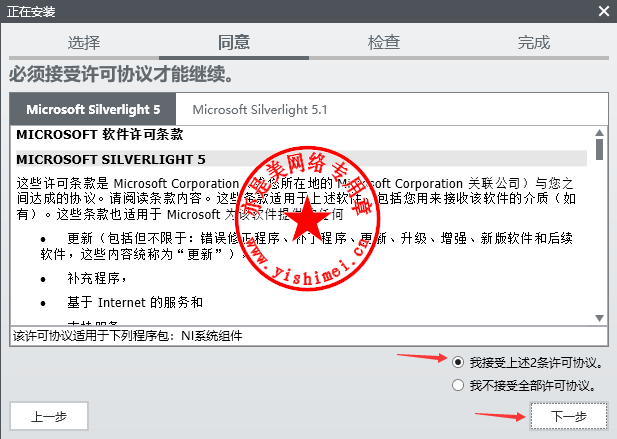The height and width of the screenshot is (439, 617).
Task: Click the 'MICROSOFT 软件许可条款' heading
Action: pyautogui.click(x=100, y=135)
